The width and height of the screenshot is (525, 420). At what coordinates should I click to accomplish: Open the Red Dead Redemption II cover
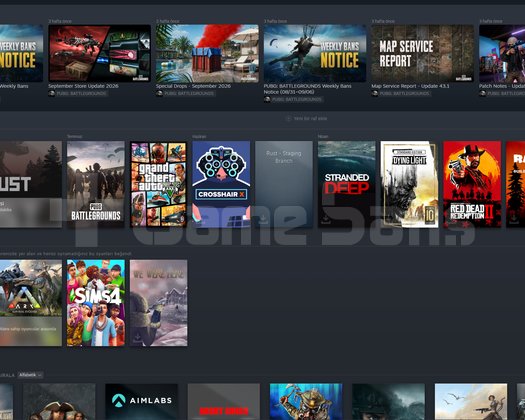pyautogui.click(x=472, y=184)
